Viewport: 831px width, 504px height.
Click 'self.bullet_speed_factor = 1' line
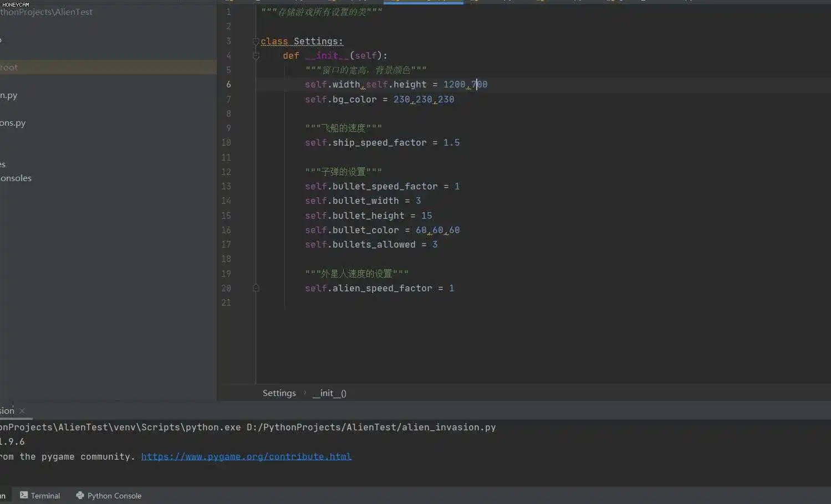coord(382,187)
